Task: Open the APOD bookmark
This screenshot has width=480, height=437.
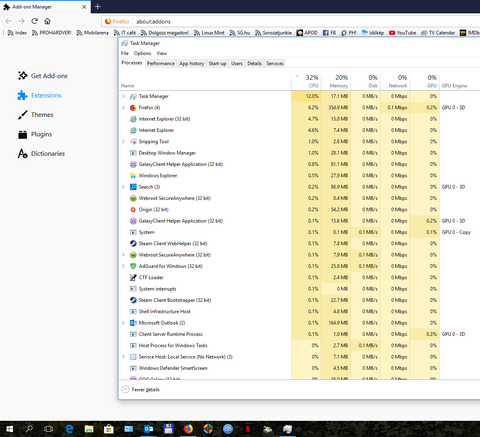Action: [307, 33]
